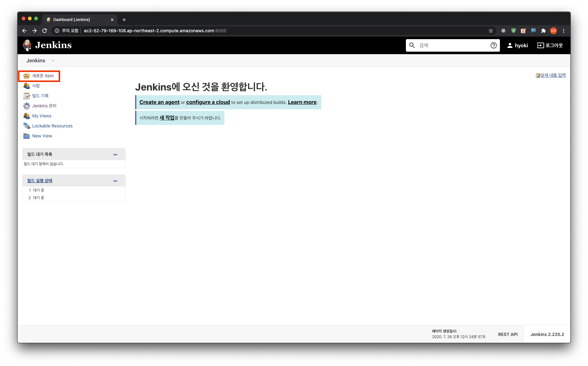
Task: Open the 상세 내용 입력 link
Action: [x=553, y=75]
